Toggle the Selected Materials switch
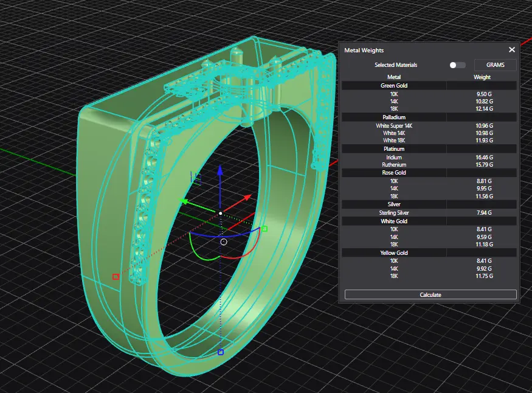Image resolution: width=532 pixels, height=393 pixels. (x=457, y=65)
